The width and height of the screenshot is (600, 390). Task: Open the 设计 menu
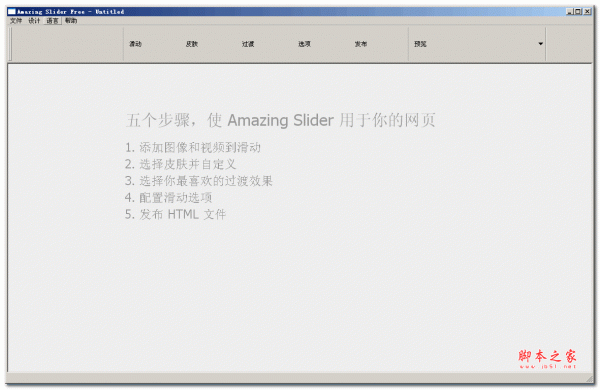(x=34, y=21)
